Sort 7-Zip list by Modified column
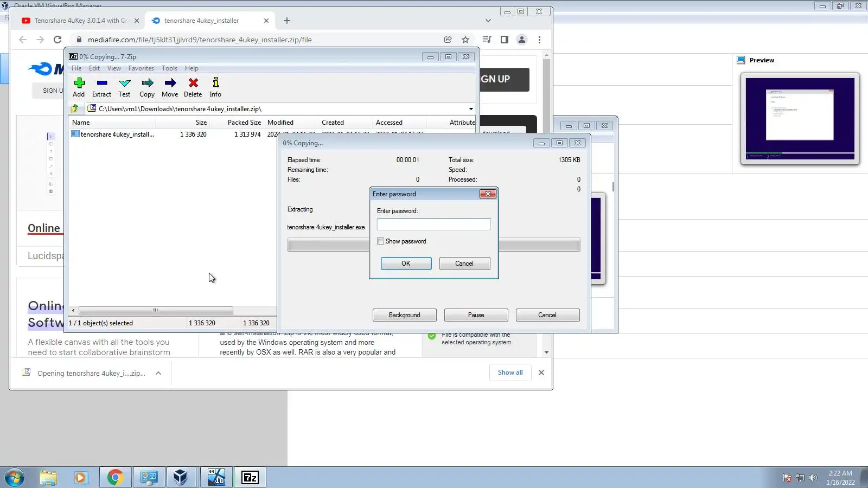Image resolution: width=868 pixels, height=488 pixels. point(291,123)
